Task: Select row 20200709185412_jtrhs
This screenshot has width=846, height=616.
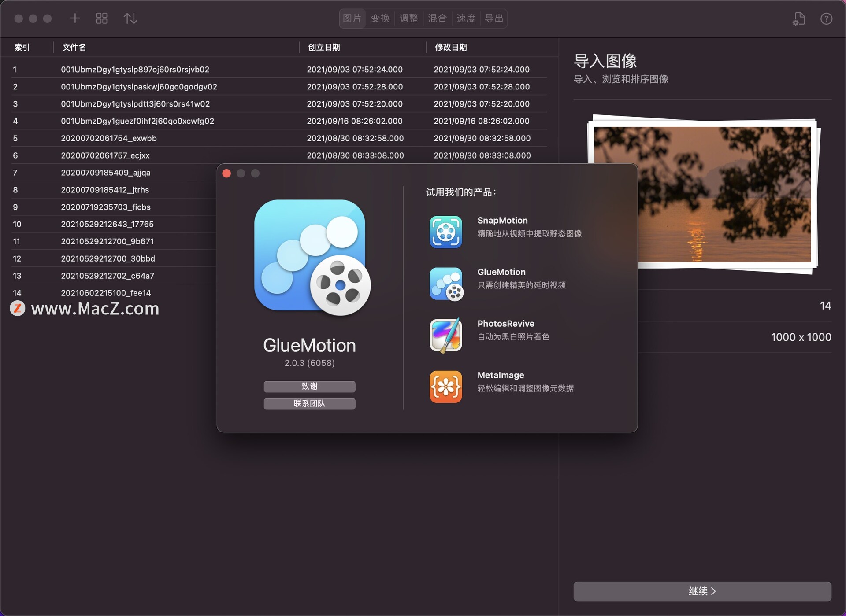Action: tap(114, 189)
